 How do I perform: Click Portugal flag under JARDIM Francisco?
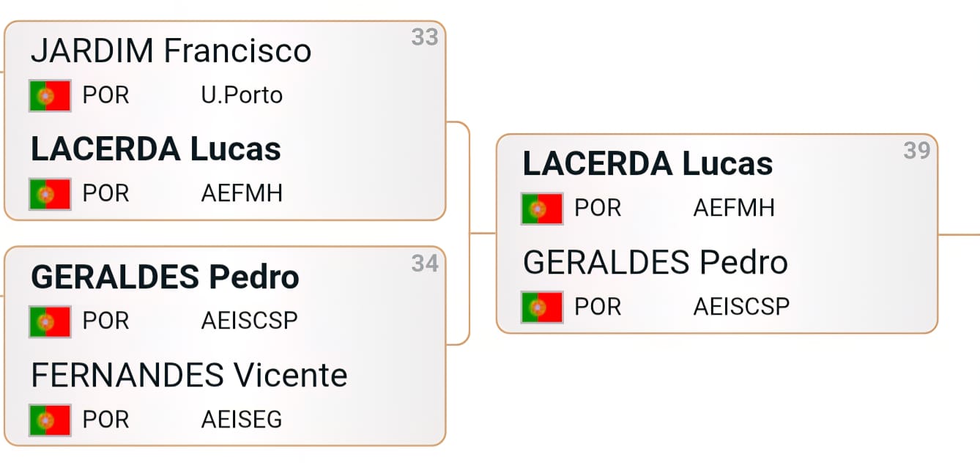coord(50,95)
